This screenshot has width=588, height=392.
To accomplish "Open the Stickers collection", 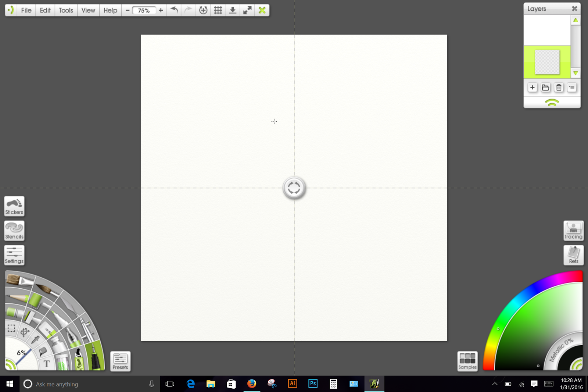I will coord(14,206).
